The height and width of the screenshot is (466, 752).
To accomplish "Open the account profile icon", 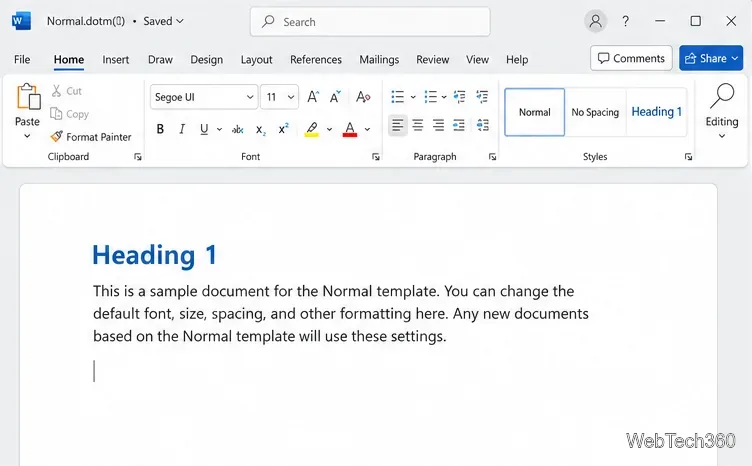I will 595,21.
